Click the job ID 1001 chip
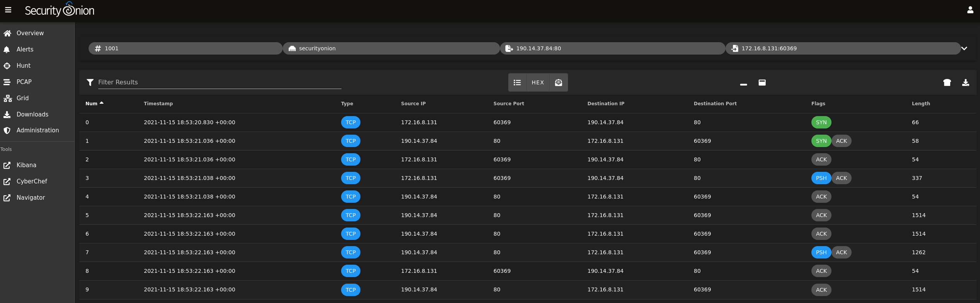The image size is (980, 303). 186,48
